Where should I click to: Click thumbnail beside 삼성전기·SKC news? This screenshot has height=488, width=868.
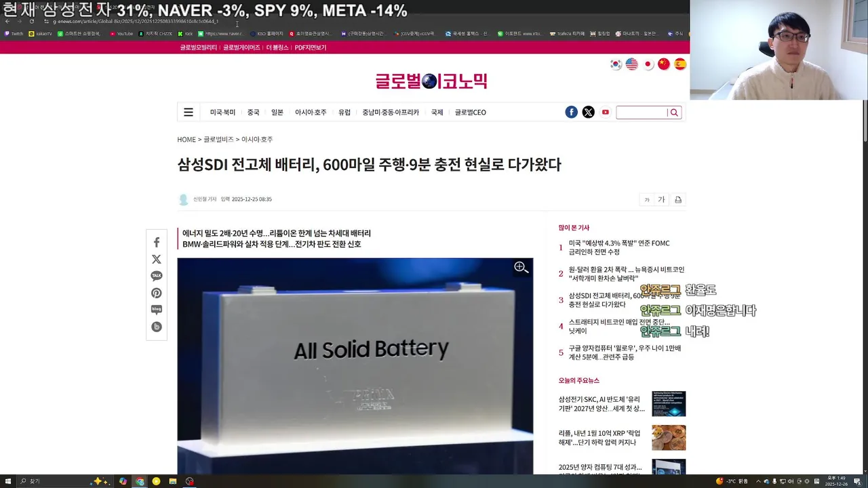[x=669, y=404]
